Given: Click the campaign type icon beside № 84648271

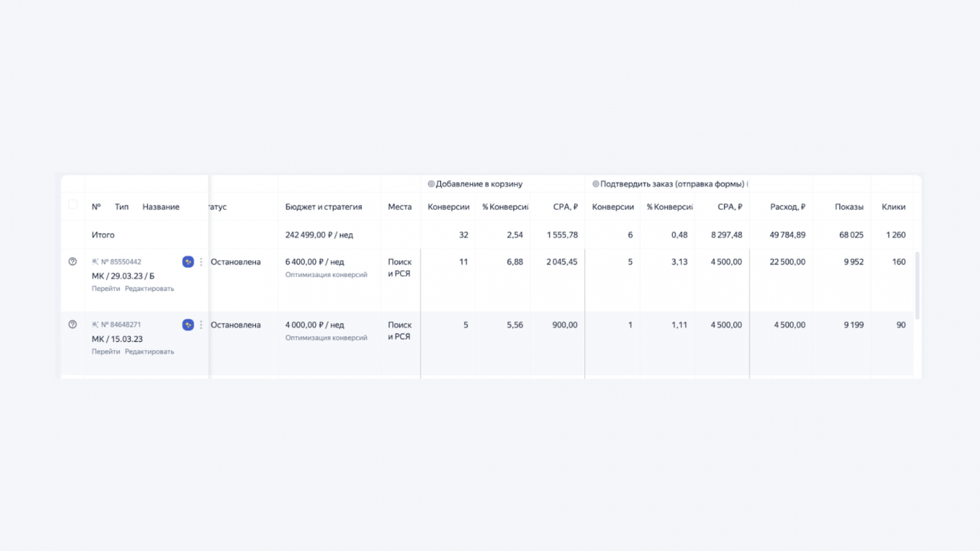Looking at the screenshot, I should pos(95,324).
